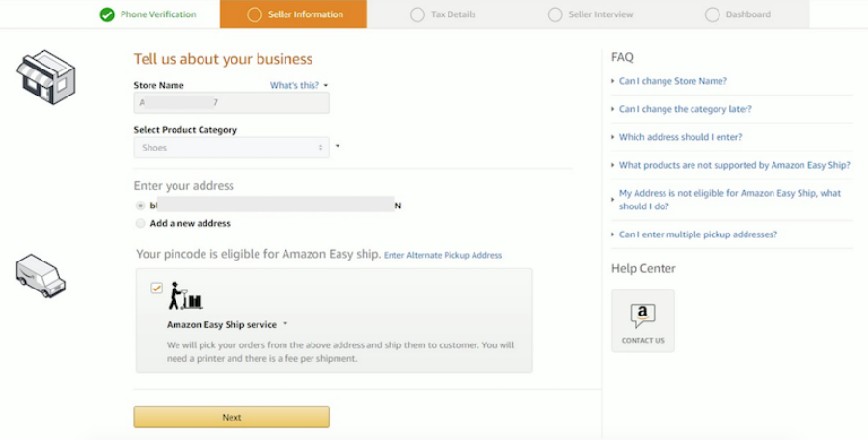Expand the What's this? help arrow
The height and width of the screenshot is (440, 868).
(x=326, y=85)
